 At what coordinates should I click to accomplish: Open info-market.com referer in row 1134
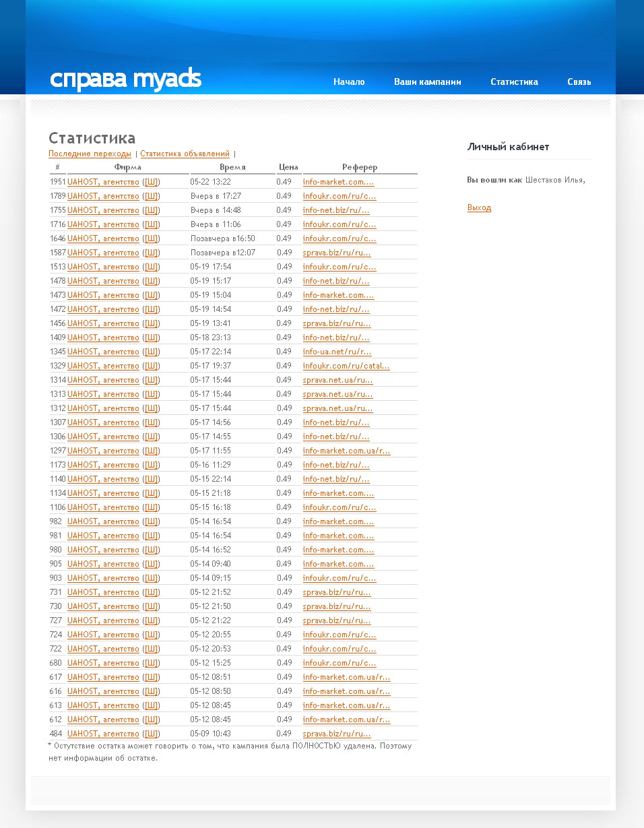339,493
